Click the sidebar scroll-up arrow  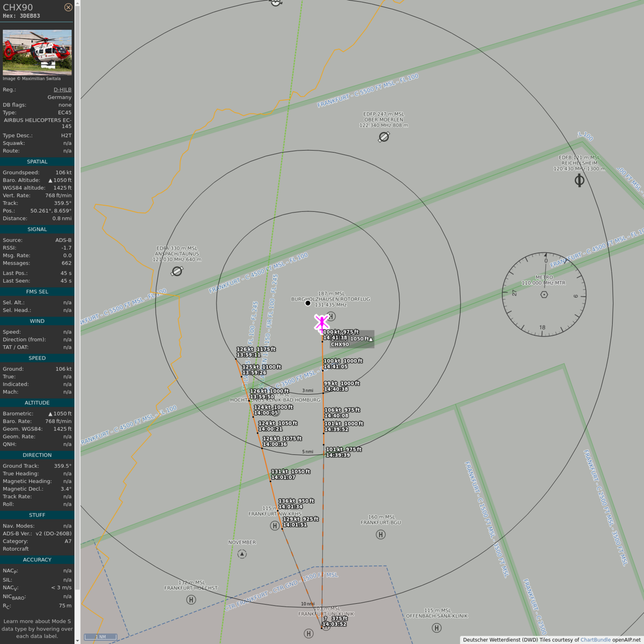(x=77, y=3)
